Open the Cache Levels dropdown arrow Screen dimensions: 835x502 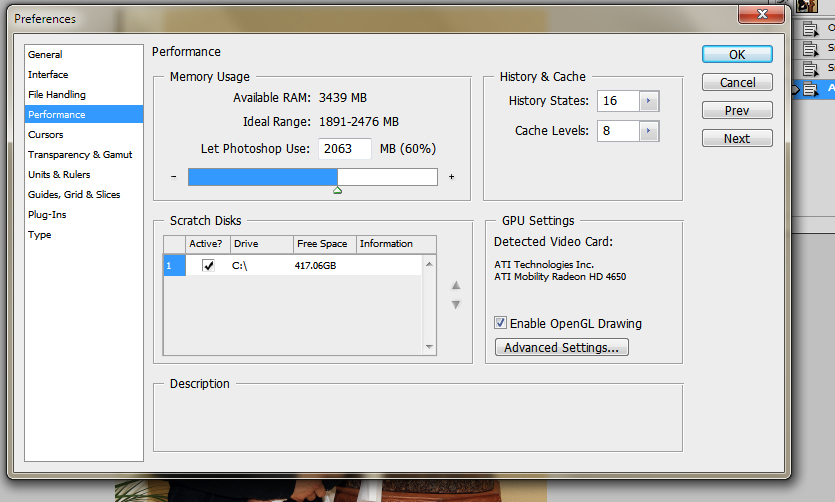click(x=649, y=131)
